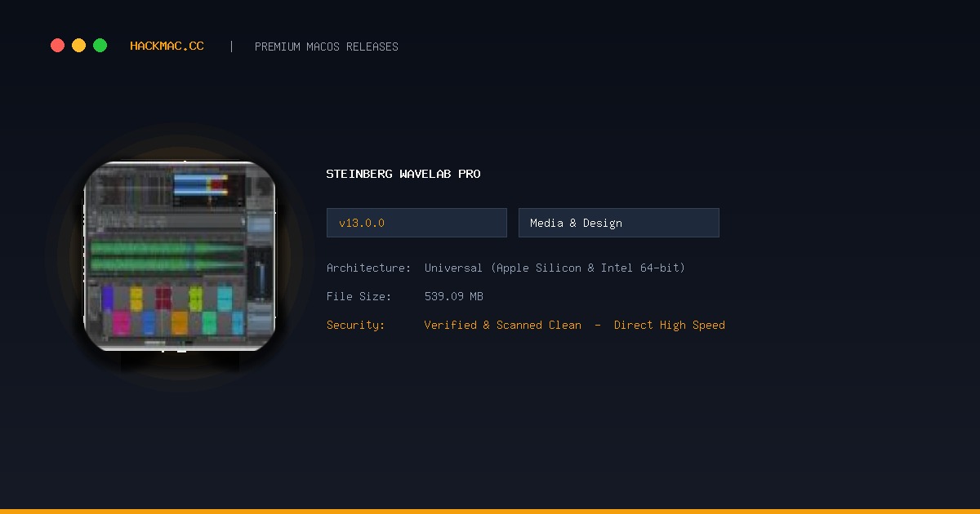Open the WaveLab Pro screenshot thumbnail
This screenshot has width=980, height=514.
click(x=180, y=256)
